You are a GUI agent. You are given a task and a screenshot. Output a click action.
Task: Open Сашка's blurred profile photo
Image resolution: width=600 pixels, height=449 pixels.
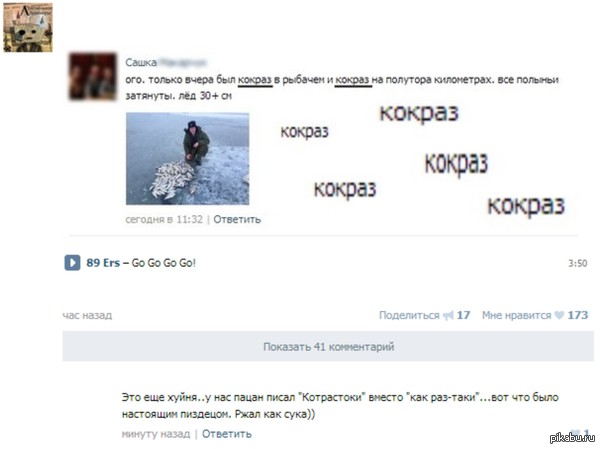(93, 77)
